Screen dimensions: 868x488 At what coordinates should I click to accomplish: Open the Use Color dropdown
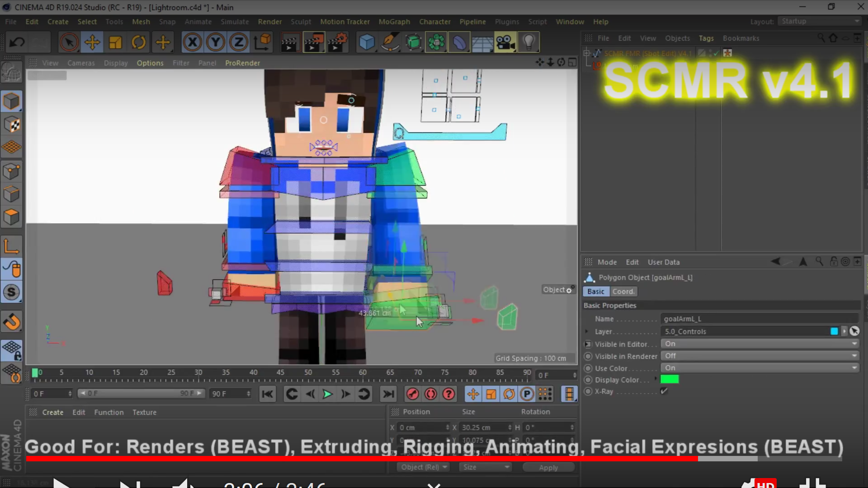(x=759, y=368)
